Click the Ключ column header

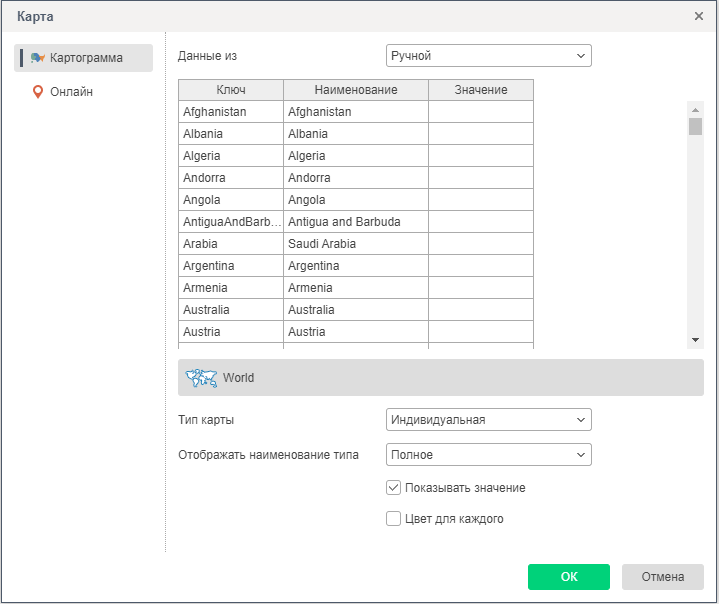click(x=231, y=90)
